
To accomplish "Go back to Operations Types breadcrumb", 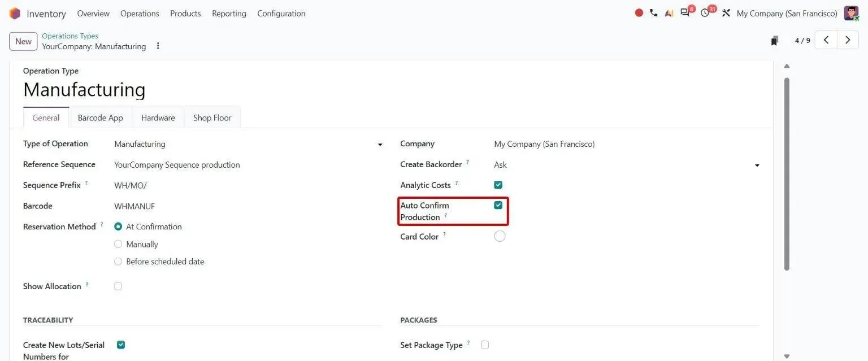I will [70, 36].
